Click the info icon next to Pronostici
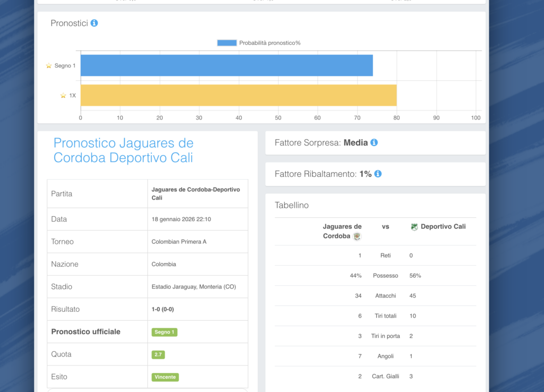544x392 pixels. coord(94,23)
